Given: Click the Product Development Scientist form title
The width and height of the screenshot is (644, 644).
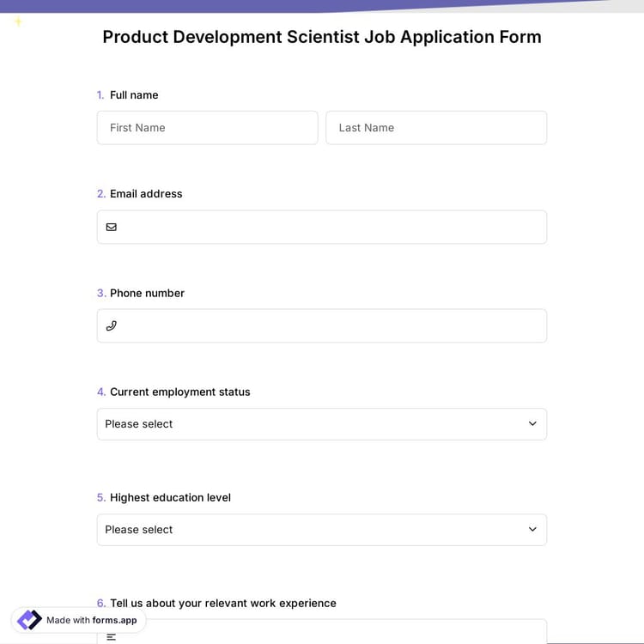Looking at the screenshot, I should click(x=322, y=37).
